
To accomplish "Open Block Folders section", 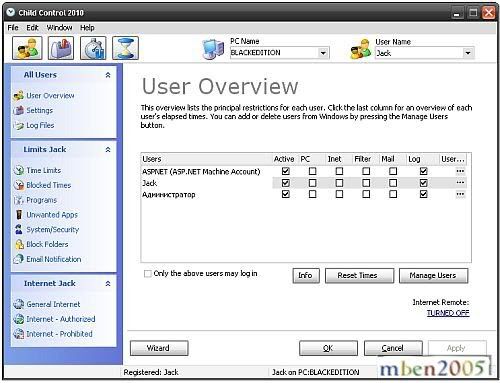I will coord(41,244).
